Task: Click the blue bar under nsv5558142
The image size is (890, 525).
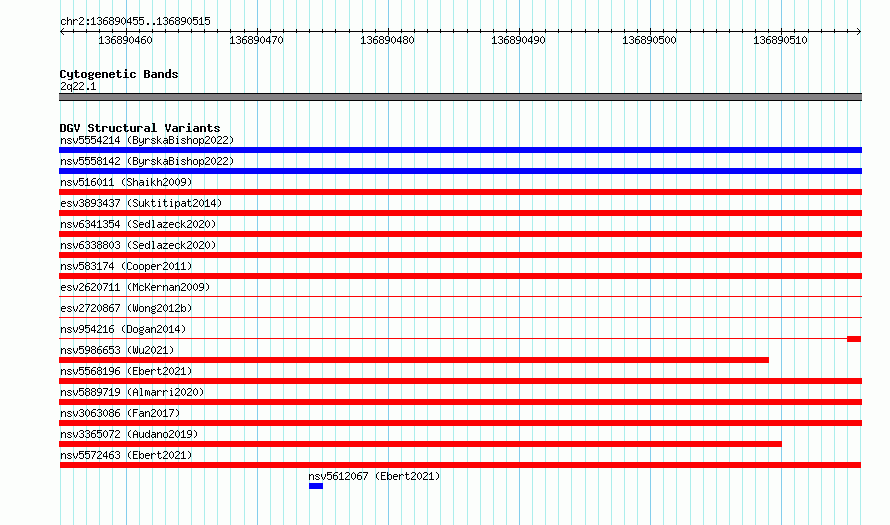Action: (x=460, y=171)
